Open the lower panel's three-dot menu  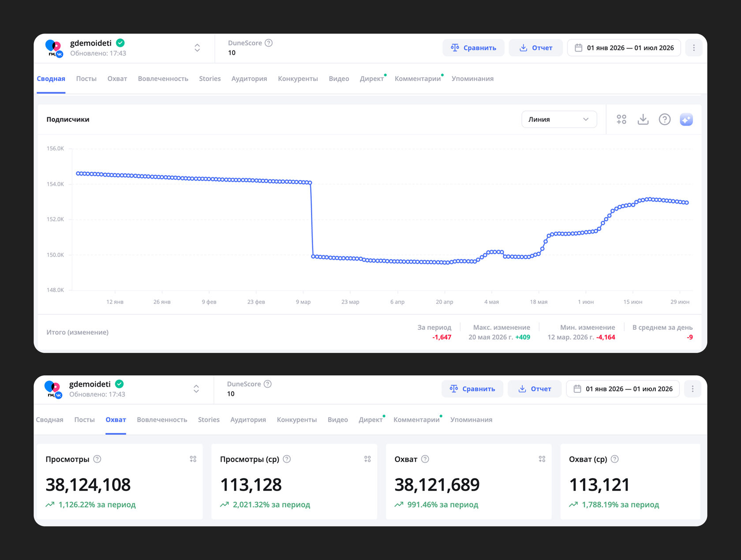(692, 389)
